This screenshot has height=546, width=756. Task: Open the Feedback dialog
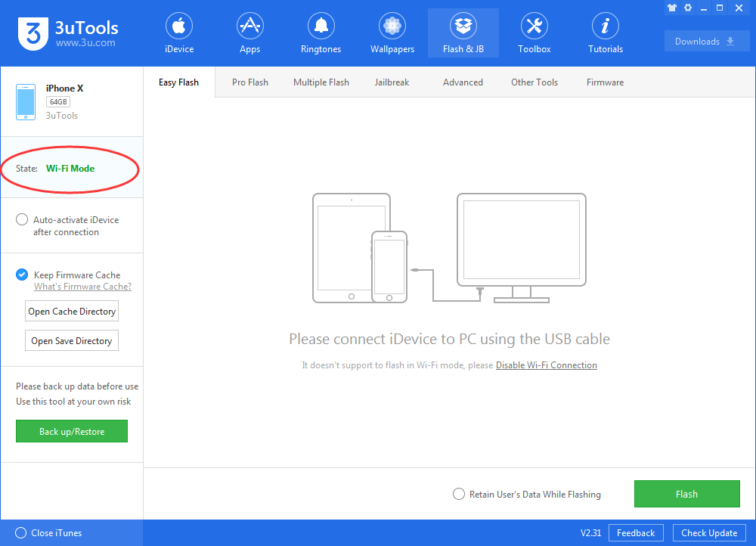[636, 533]
